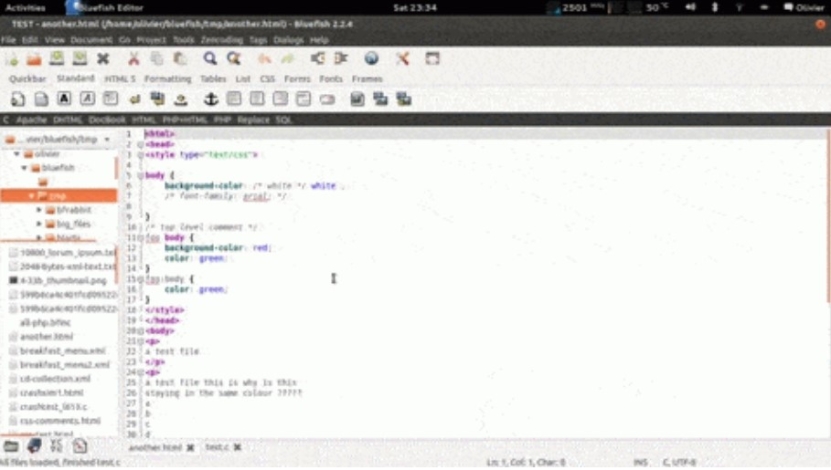Click the Bold A icon
The height and width of the screenshot is (470, 831).
click(64, 99)
